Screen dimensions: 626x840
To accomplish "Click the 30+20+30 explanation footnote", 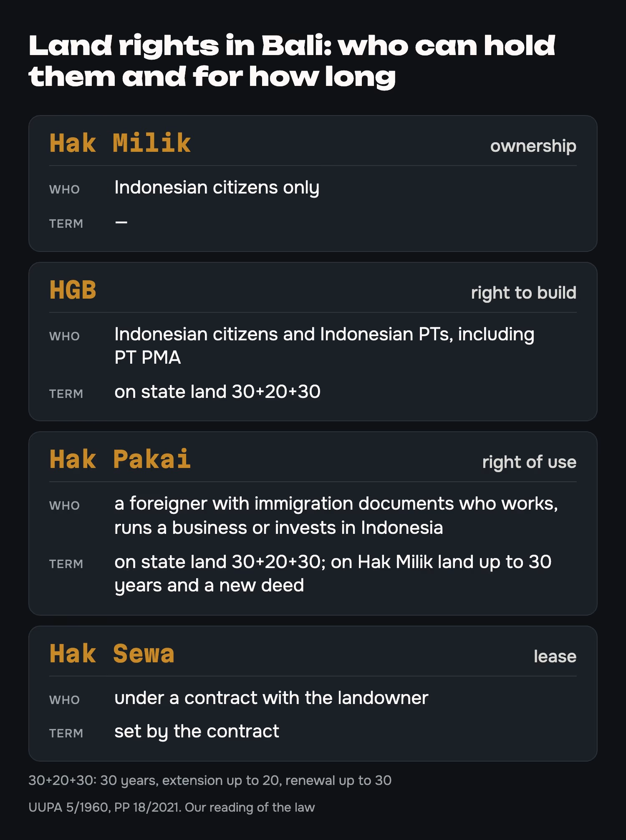I will (210, 780).
